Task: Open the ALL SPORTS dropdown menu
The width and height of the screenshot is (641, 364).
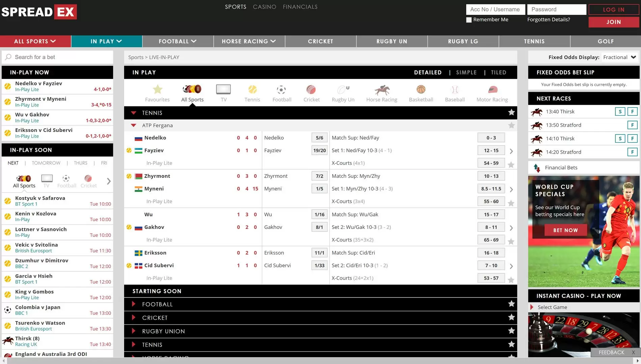Action: (35, 41)
